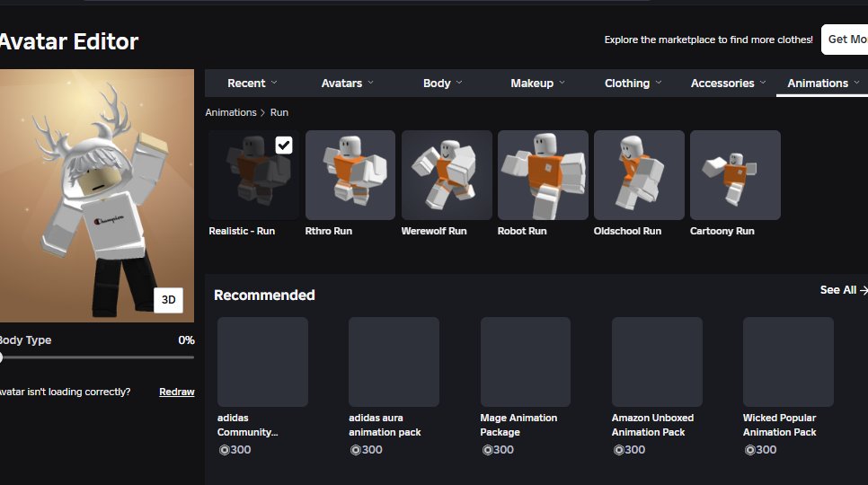
Task: Click the Redraw link
Action: (x=177, y=392)
